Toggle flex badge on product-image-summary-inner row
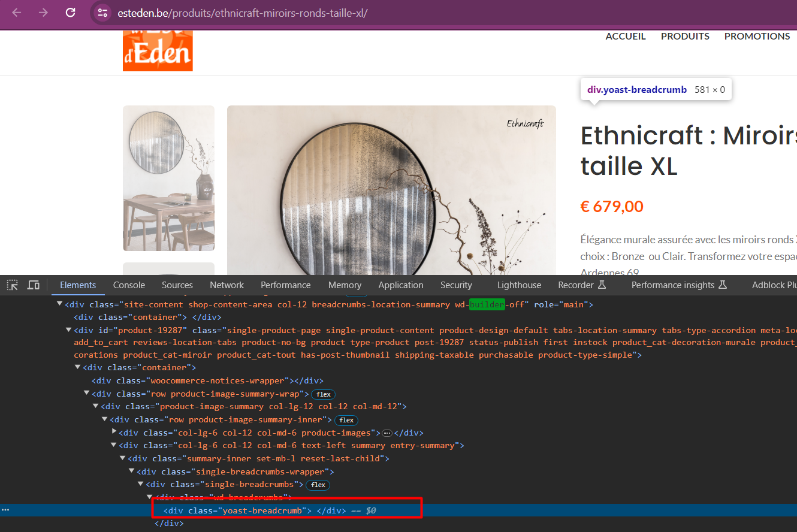This screenshot has height=532, width=797. click(x=346, y=420)
